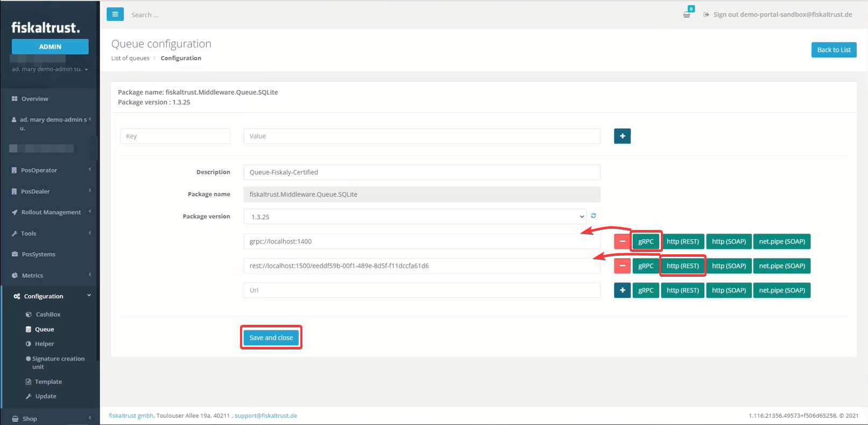
Task: Click http (SOAP) button in grpc:// row
Action: click(x=729, y=241)
